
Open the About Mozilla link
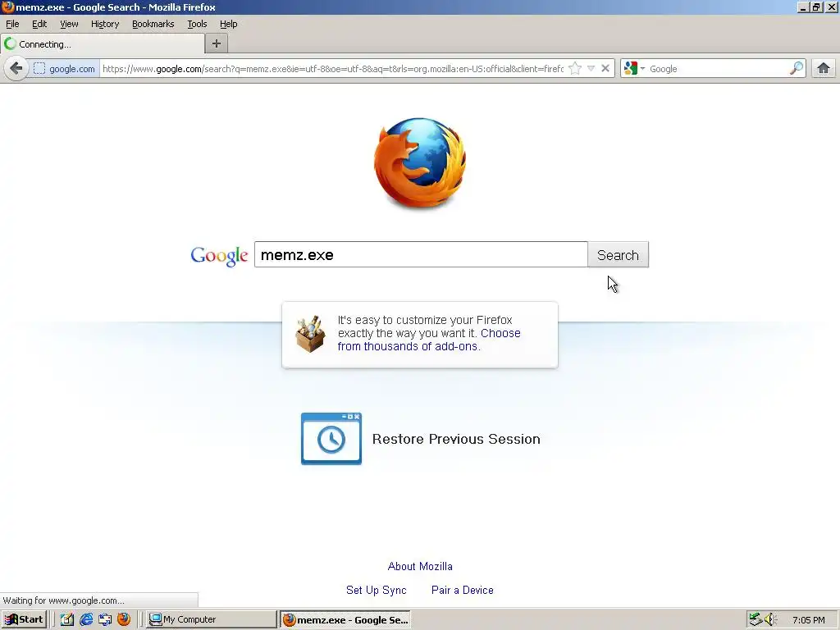click(420, 566)
